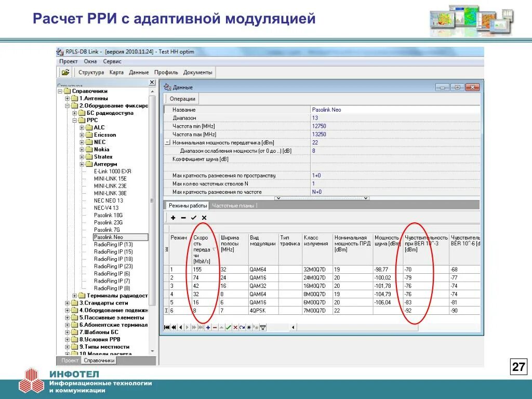Expand the Stratex folder
532x399 pixels.
point(82,157)
